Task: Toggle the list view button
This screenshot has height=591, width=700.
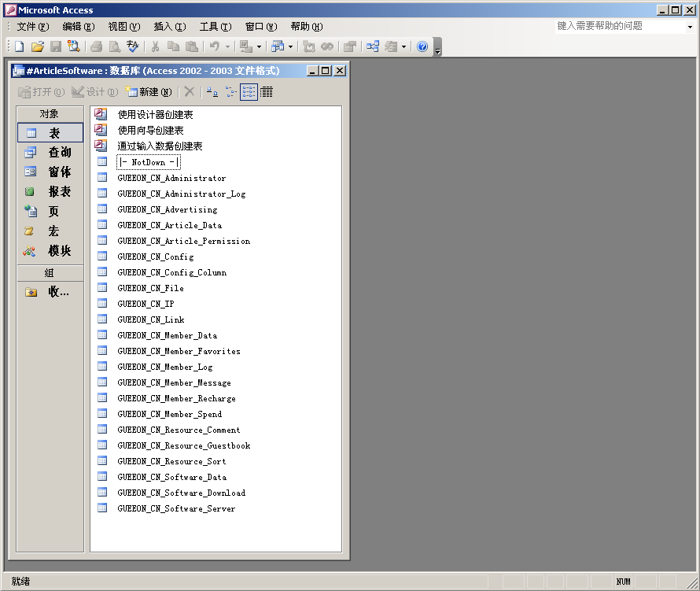Action: (249, 92)
